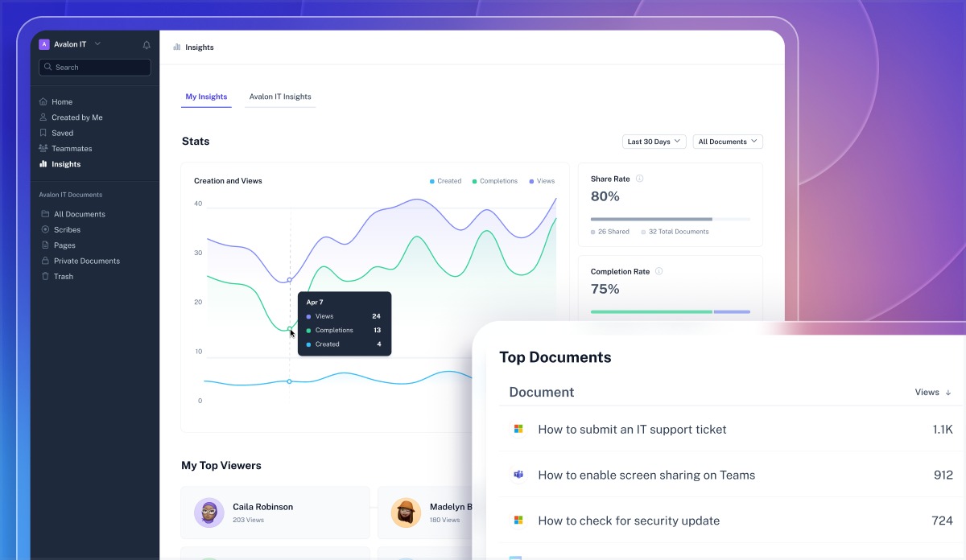This screenshot has width=966, height=560.
Task: Click the Insights bar chart sidebar icon
Action: pyautogui.click(x=43, y=164)
